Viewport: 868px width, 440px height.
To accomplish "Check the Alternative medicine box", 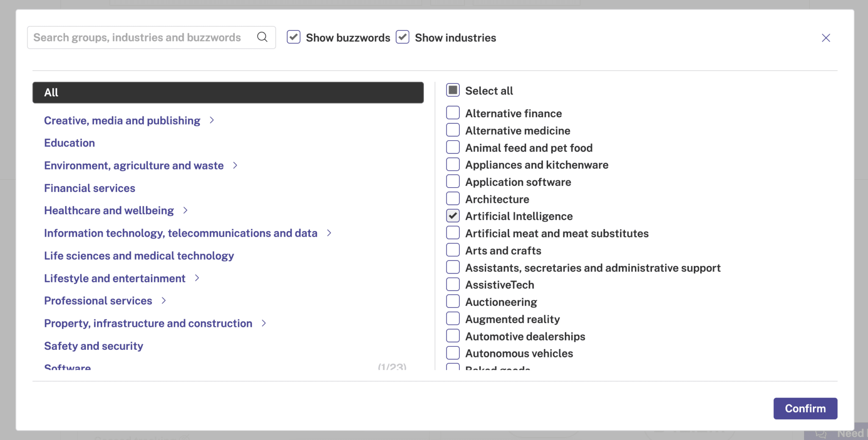I will [x=453, y=130].
